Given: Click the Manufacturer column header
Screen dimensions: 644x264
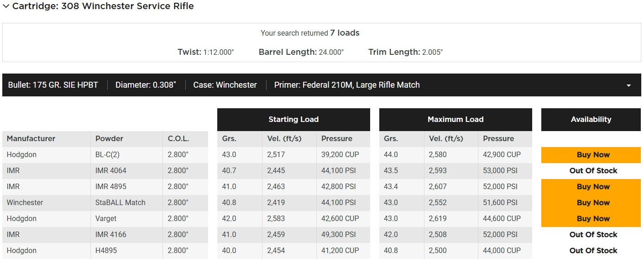Looking at the screenshot, I should click(31, 139).
